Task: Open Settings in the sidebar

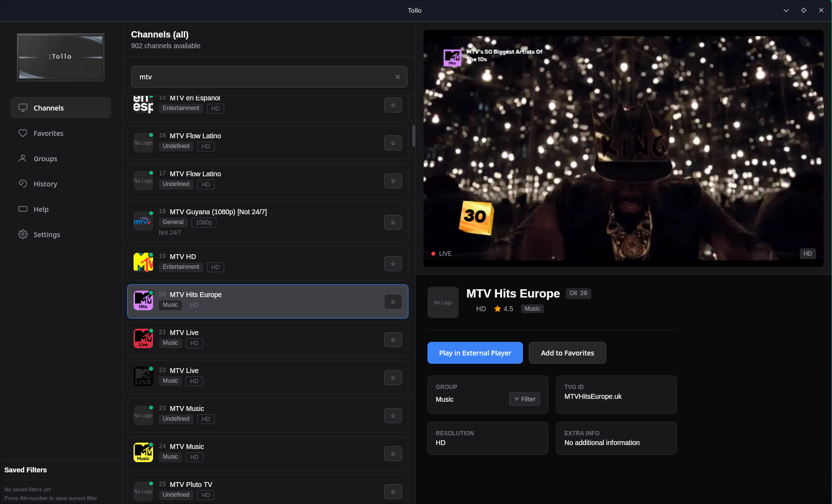Action: [60, 234]
